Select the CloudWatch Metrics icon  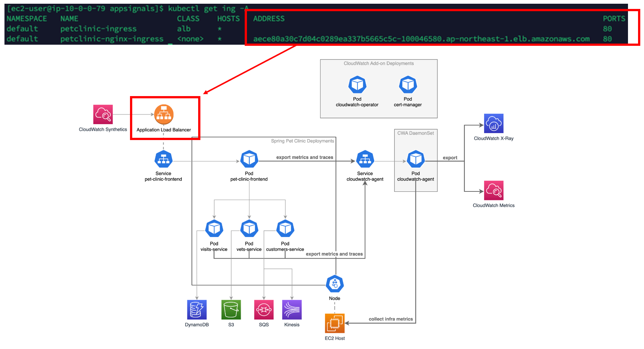[494, 190]
